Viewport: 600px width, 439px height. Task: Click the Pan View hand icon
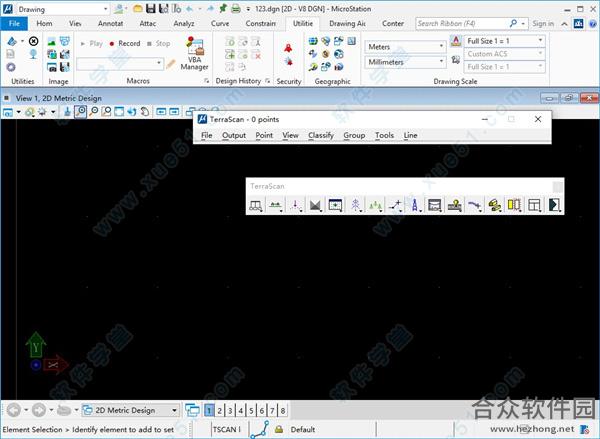(145, 111)
